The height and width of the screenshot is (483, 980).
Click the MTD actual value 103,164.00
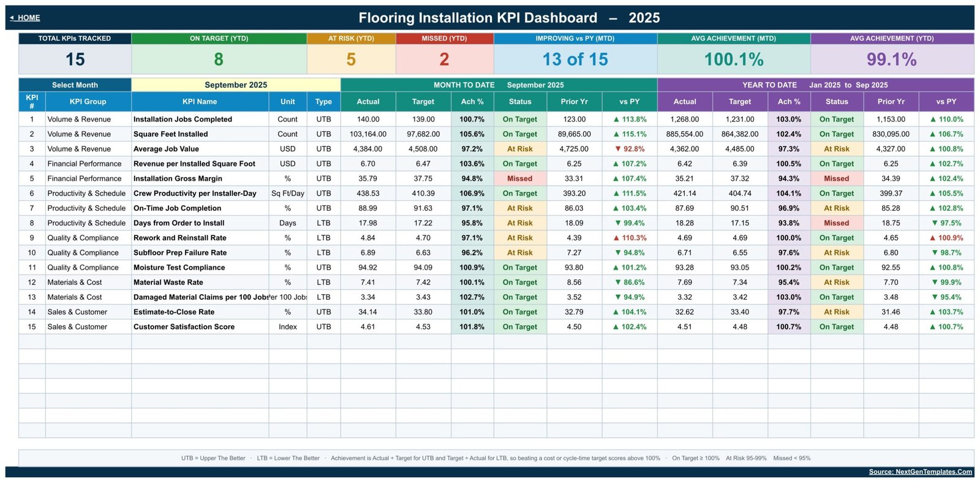tap(368, 134)
